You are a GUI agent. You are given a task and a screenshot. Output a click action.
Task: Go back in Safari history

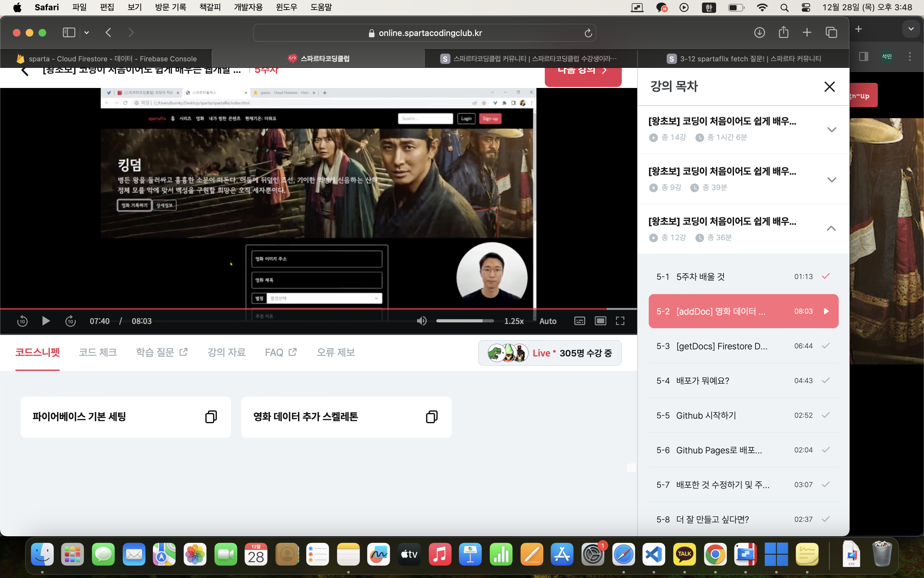108,32
